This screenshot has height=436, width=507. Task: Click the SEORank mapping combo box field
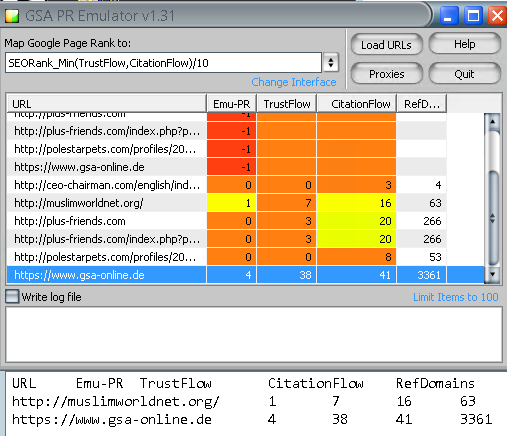point(163,63)
